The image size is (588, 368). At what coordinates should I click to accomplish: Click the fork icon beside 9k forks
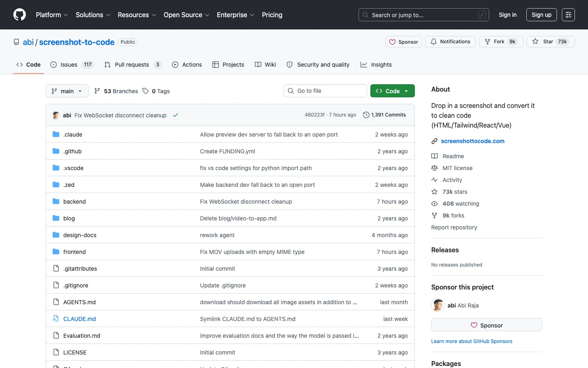[x=434, y=215]
